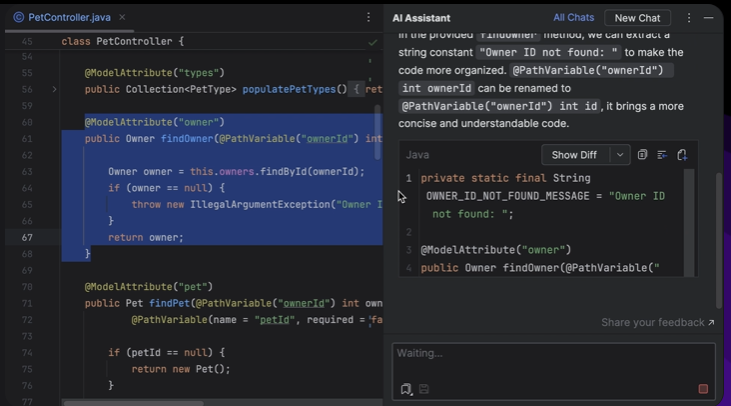
Task: Click 'OWNER_ID_NOT_FOUND_MESSAGE' in the snippet
Action: click(x=508, y=196)
